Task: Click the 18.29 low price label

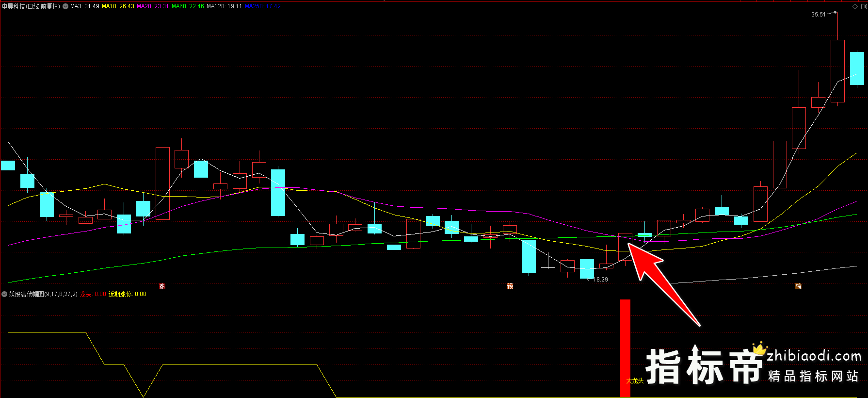Action: (601, 280)
